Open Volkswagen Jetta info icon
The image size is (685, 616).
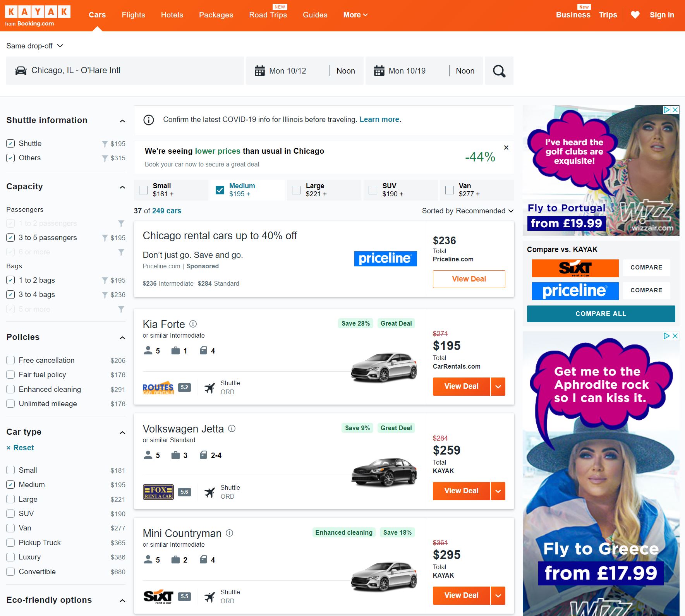point(232,428)
